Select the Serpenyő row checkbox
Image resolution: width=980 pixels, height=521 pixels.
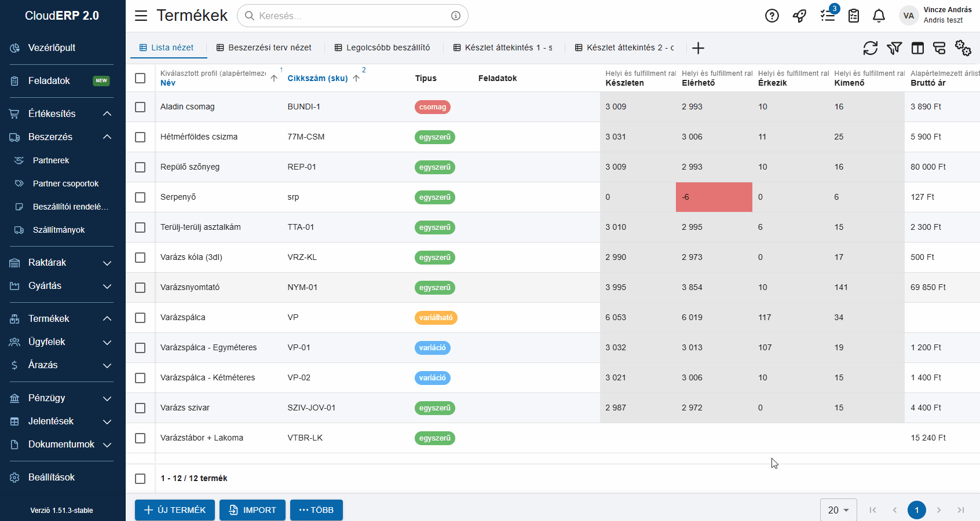pos(140,197)
